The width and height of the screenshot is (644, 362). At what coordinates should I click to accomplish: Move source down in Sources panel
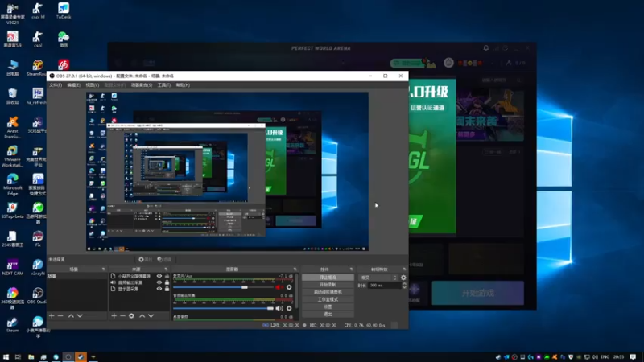click(x=151, y=315)
